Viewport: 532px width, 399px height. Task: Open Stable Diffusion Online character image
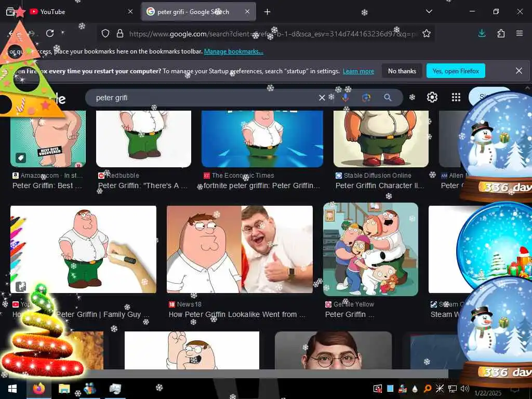click(381, 138)
